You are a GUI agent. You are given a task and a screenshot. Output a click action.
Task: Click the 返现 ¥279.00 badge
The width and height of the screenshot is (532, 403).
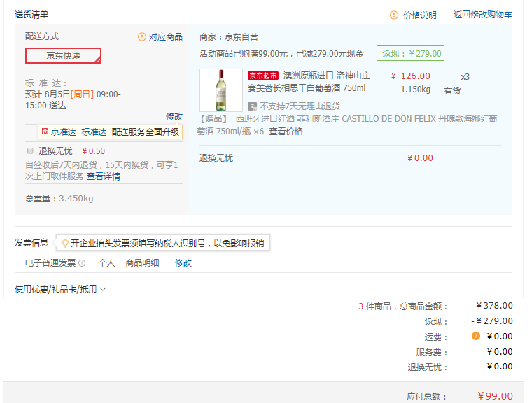pos(410,54)
